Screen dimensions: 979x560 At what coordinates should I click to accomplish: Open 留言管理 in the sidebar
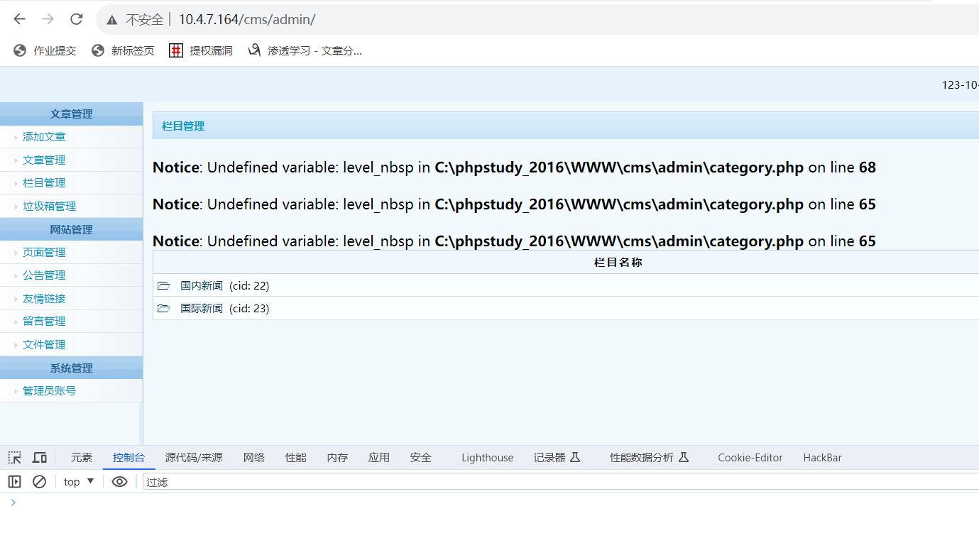pyautogui.click(x=44, y=322)
